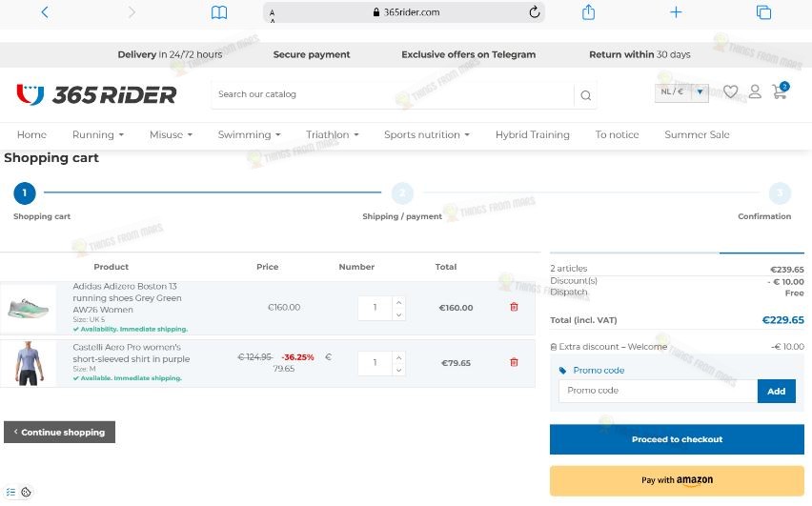Open Hybrid Training menu item

pyautogui.click(x=533, y=134)
